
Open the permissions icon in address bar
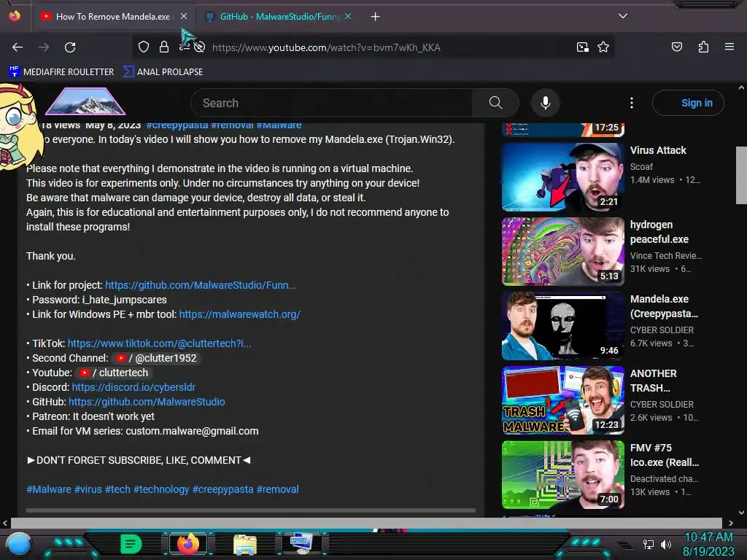(x=184, y=47)
